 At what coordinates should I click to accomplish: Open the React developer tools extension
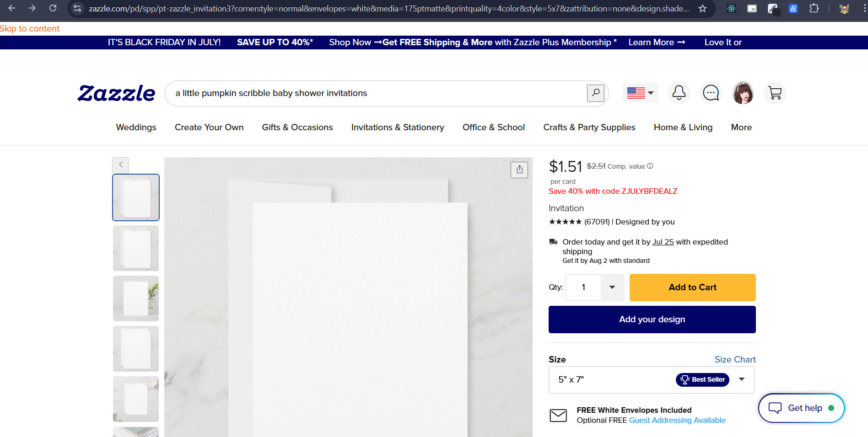click(x=732, y=8)
